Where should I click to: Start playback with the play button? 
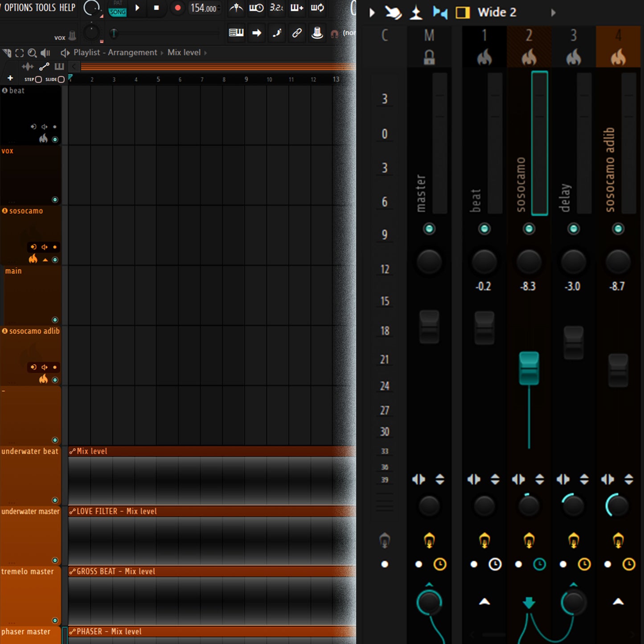[x=137, y=8]
